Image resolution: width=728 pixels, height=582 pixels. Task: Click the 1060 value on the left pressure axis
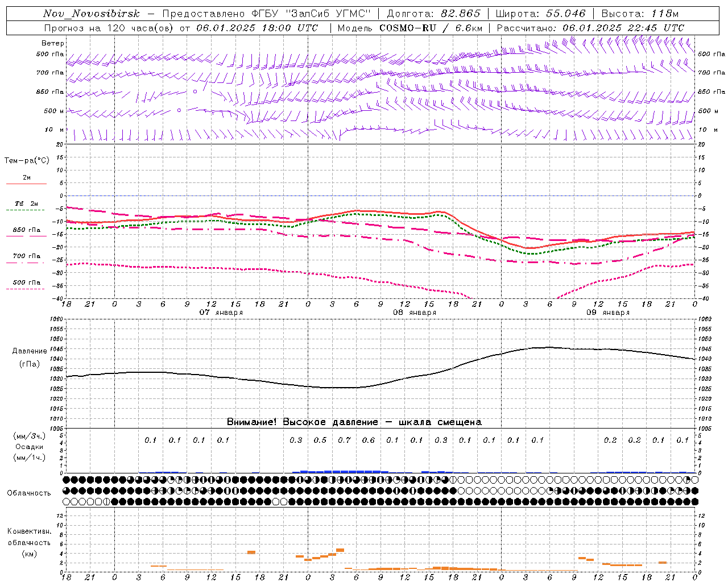tap(57, 319)
